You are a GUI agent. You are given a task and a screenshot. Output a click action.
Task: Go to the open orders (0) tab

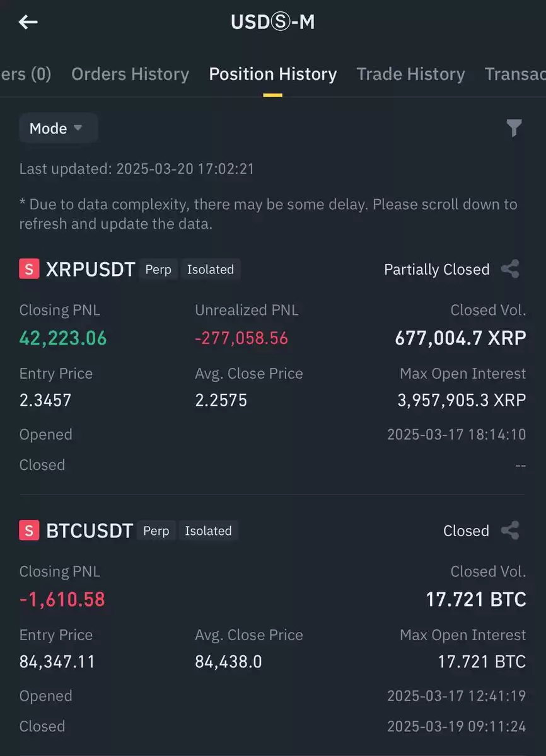click(26, 74)
